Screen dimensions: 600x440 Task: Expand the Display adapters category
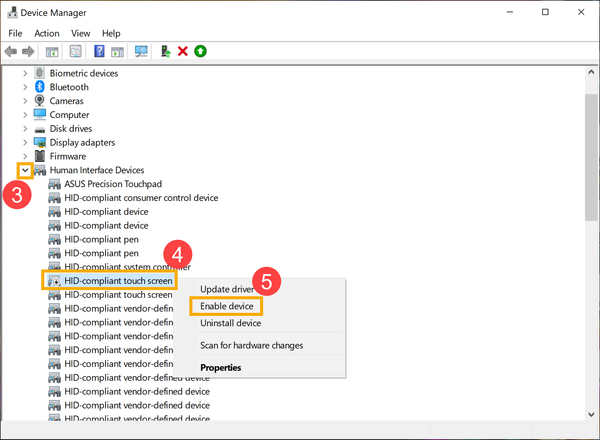[25, 143]
